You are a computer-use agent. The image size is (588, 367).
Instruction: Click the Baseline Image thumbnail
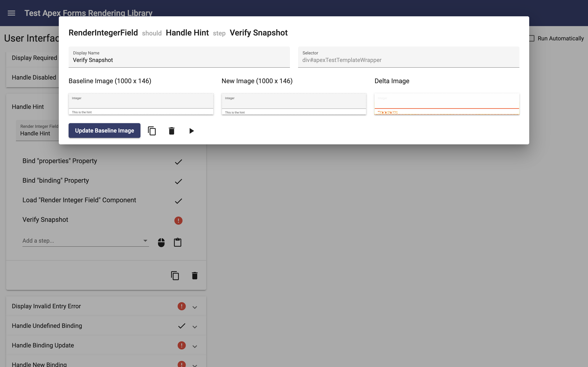[141, 104]
